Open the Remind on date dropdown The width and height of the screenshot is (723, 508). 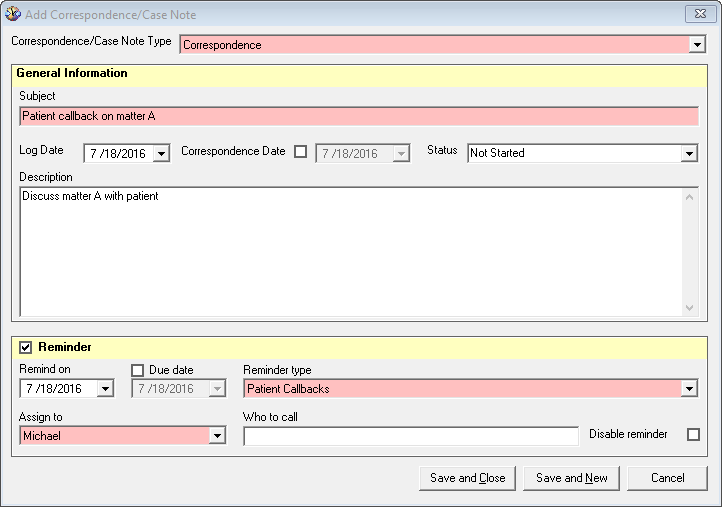(105, 389)
